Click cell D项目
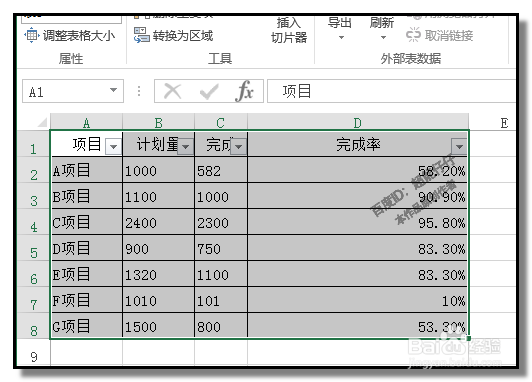This screenshot has height=382, width=532. point(87,248)
